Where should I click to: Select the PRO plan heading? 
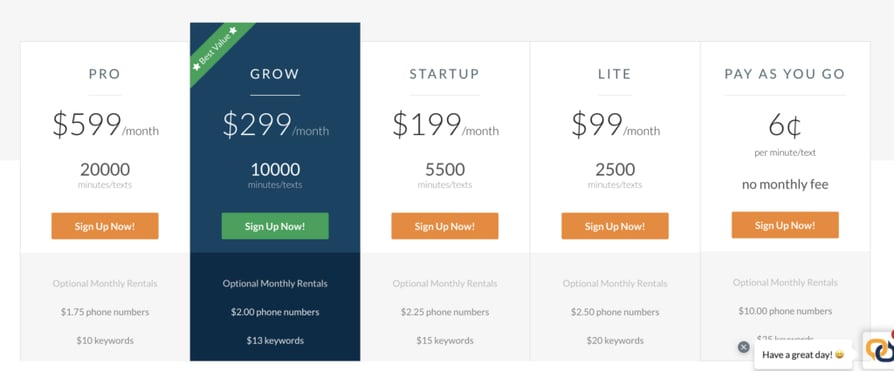tap(105, 74)
